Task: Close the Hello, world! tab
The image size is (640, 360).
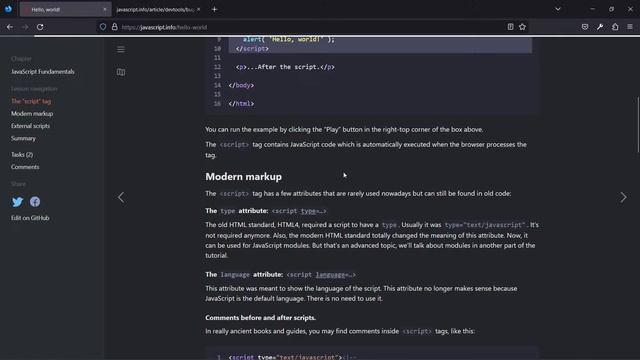Action: coord(104,9)
